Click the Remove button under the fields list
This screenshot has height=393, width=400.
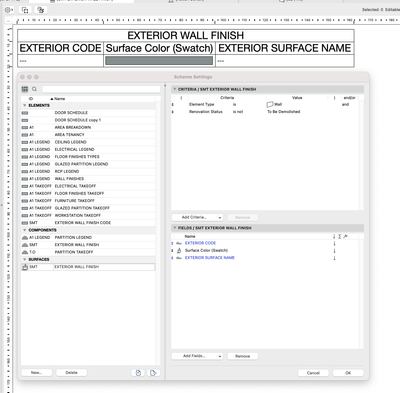tap(243, 356)
